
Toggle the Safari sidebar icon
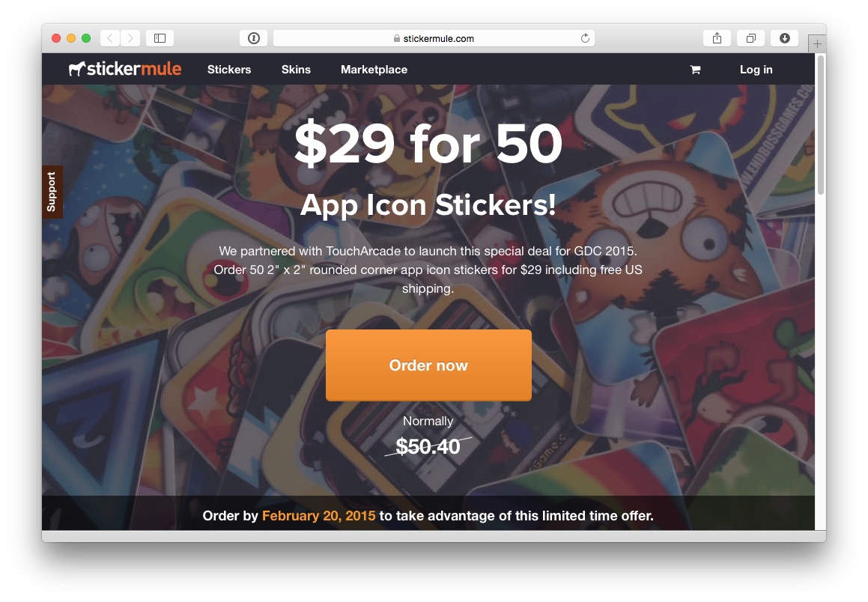click(160, 38)
